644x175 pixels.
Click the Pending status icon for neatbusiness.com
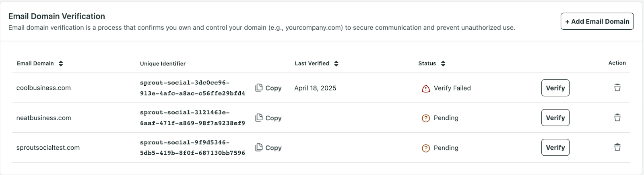(x=425, y=118)
